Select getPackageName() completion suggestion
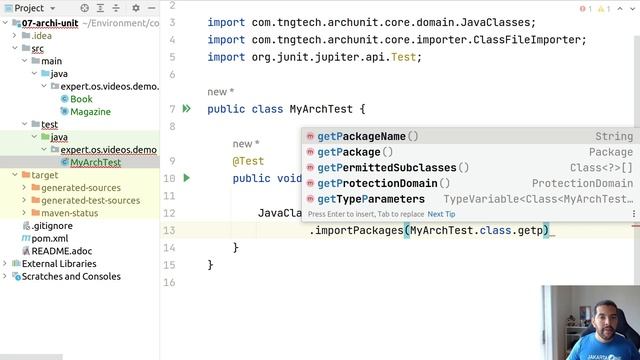The image size is (640, 360). (471, 136)
